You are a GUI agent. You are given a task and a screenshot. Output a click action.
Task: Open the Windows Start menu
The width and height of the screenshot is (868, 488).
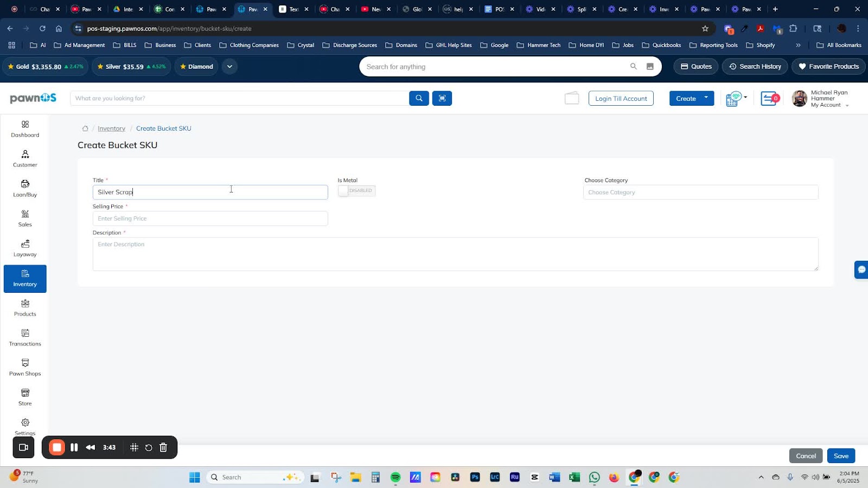[195, 477]
